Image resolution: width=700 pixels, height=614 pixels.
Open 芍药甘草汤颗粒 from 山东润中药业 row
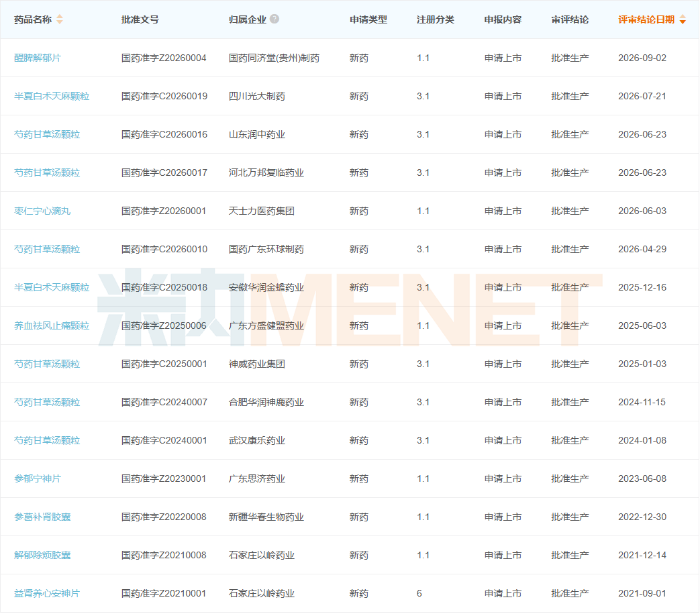47,135
